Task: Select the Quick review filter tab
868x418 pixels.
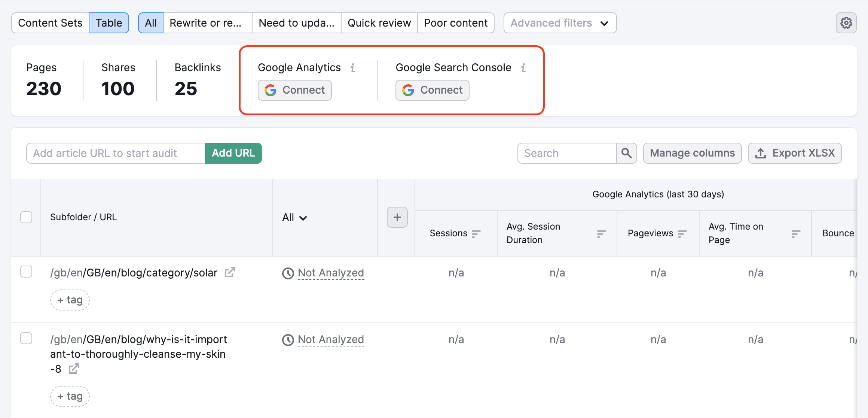Action: tap(379, 23)
